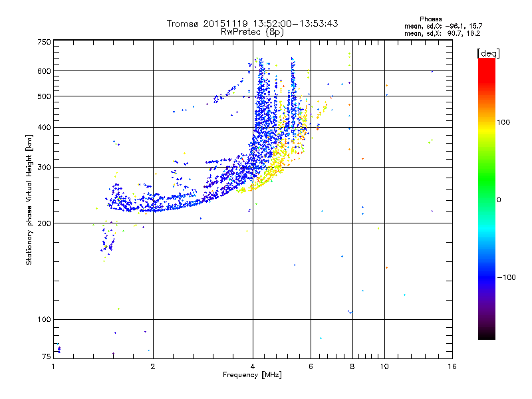Viewport: 532px width, 399px height.
Task: Click the y-axis label '500'
Action: pos(44,96)
